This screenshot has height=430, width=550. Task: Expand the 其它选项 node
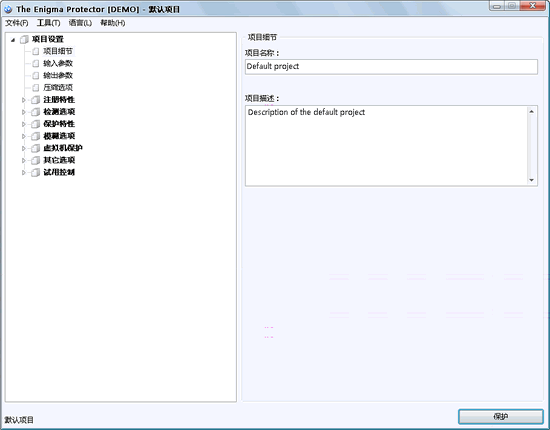point(24,160)
